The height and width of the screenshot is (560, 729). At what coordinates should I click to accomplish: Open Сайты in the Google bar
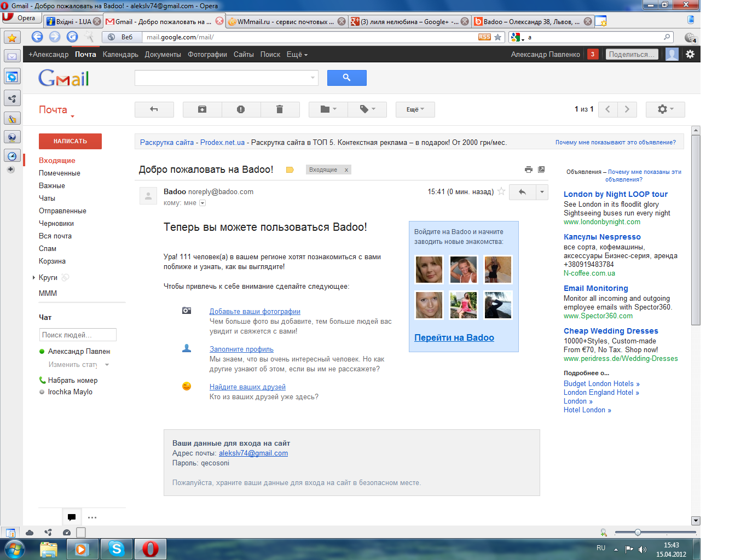point(244,54)
